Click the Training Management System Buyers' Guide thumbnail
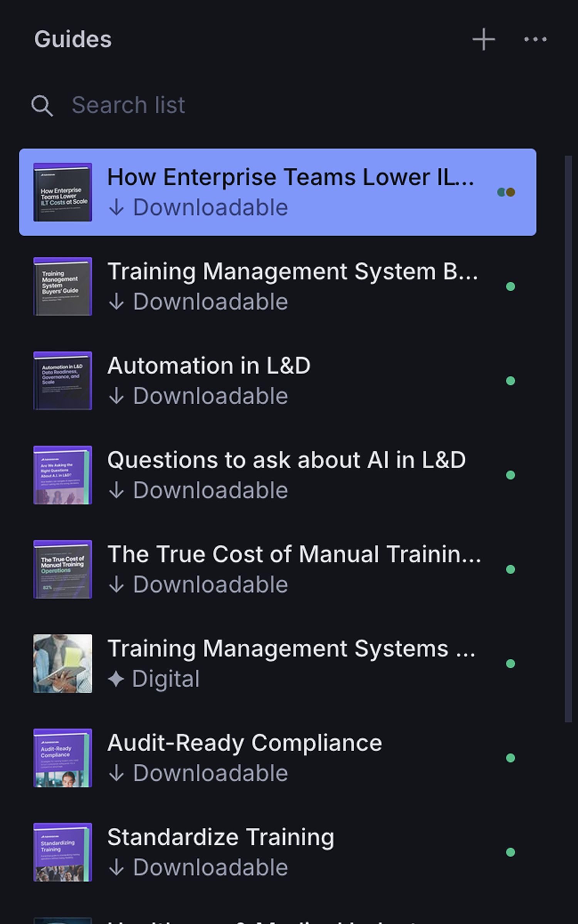Image resolution: width=578 pixels, height=924 pixels. click(63, 286)
